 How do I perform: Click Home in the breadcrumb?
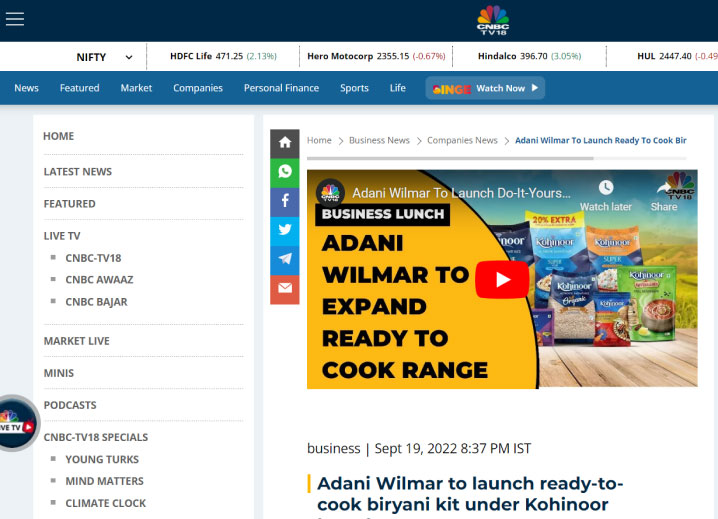point(319,140)
